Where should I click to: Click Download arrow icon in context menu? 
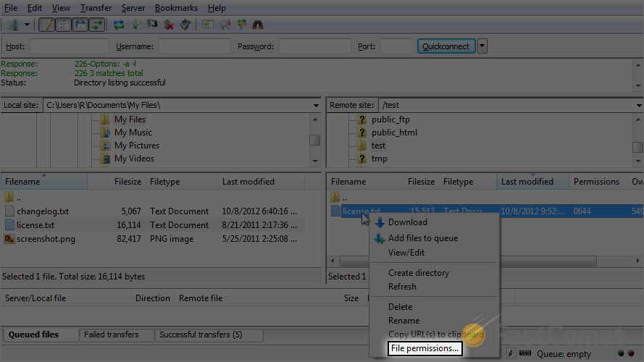point(380,222)
